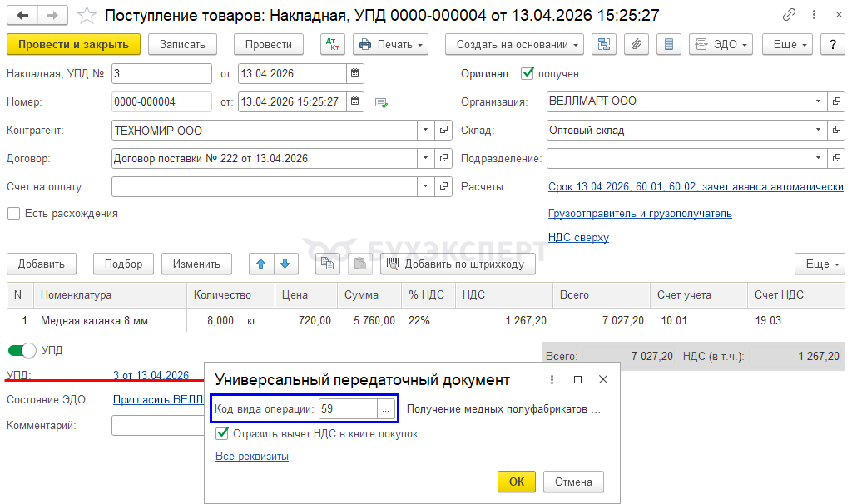Open the related documents structure icon

point(604,45)
